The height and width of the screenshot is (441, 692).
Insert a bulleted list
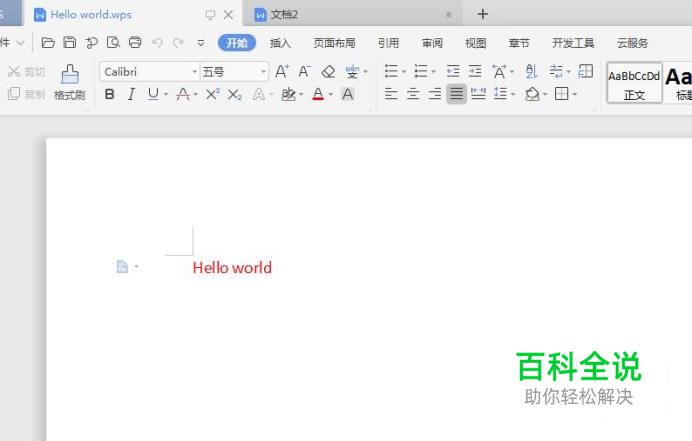click(391, 71)
